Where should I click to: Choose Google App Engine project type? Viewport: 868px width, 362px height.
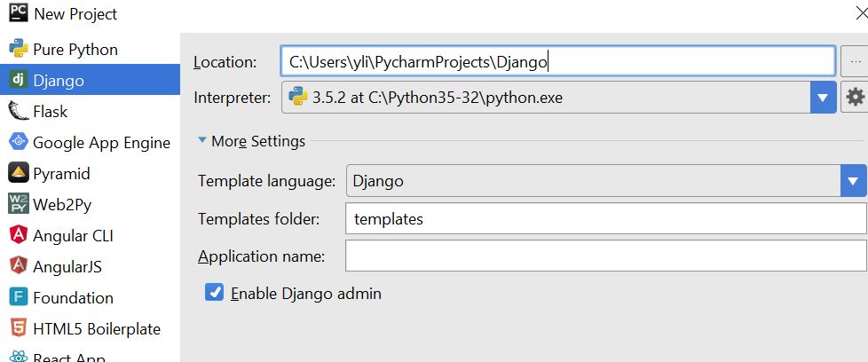[90, 142]
